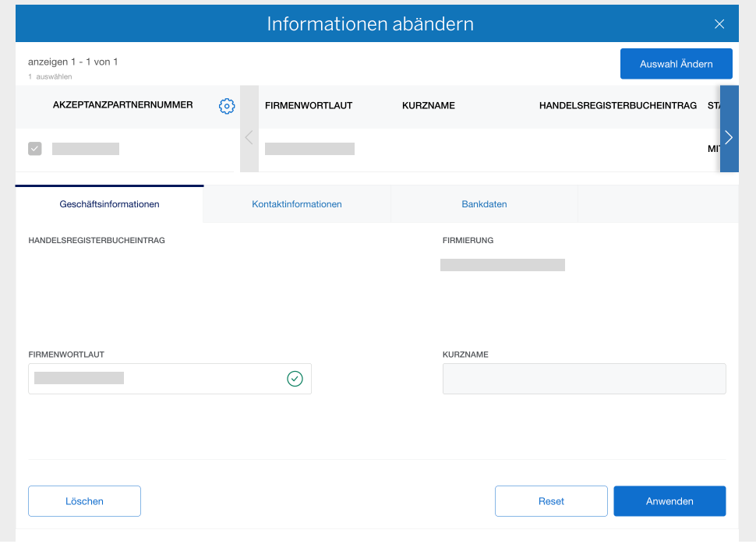Apply changes with the Anwenden button
Screen dimensions: 756x551
click(669, 500)
